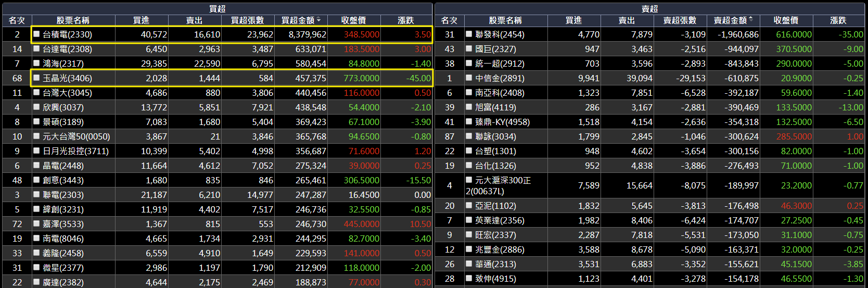Viewport: 868px width, 288px height.
Task: Open stock 聯電(2303)
Action: pos(63,195)
